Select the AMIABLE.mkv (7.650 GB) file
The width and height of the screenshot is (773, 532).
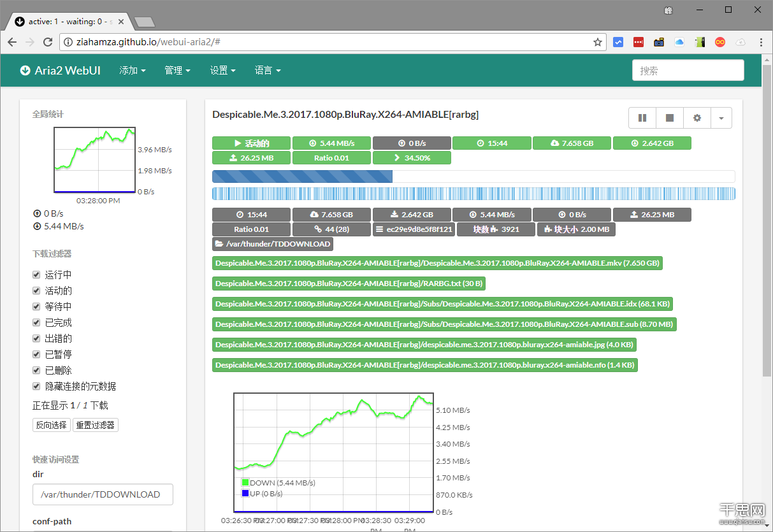[x=437, y=263]
